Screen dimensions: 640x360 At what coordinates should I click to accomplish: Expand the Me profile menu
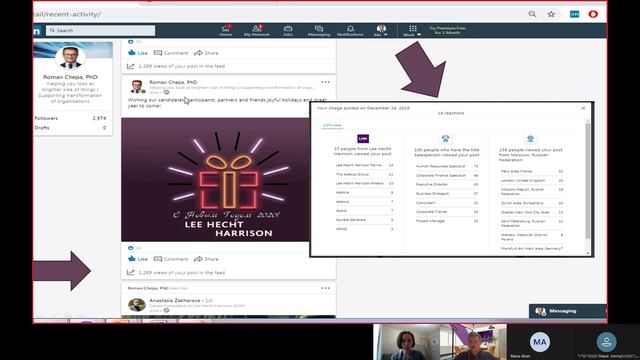[381, 31]
